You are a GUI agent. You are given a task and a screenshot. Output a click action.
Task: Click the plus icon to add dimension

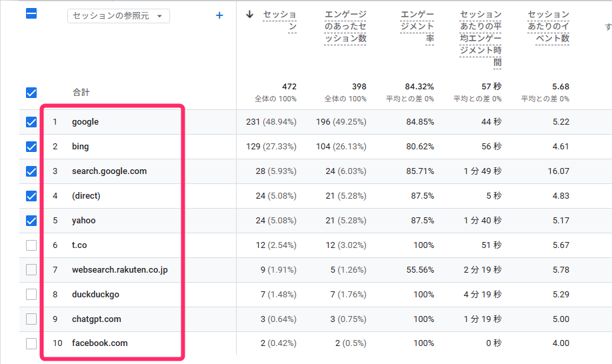tap(219, 15)
